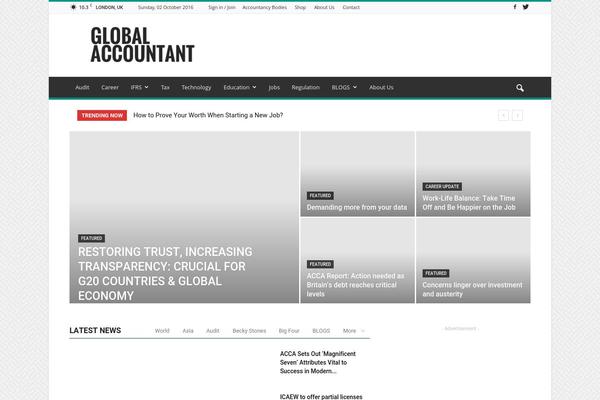Click FEATURED tag on Concerns linger story
This screenshot has width=600, height=400.
[436, 273]
